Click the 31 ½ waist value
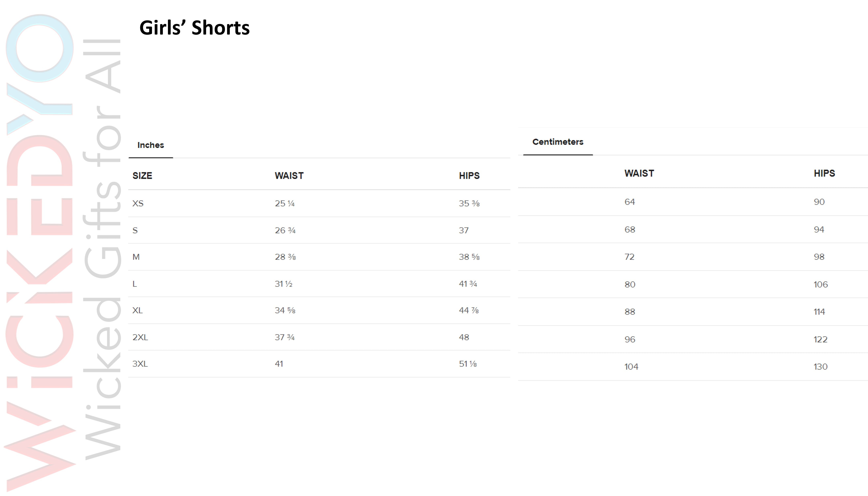Viewport: 868px width, 496px height. pos(284,284)
